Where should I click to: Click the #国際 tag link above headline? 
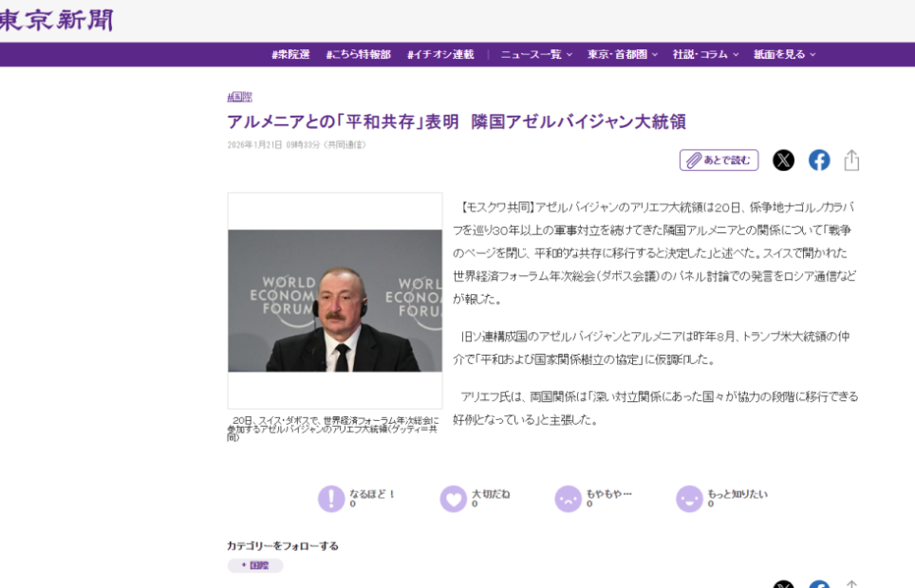click(x=239, y=97)
